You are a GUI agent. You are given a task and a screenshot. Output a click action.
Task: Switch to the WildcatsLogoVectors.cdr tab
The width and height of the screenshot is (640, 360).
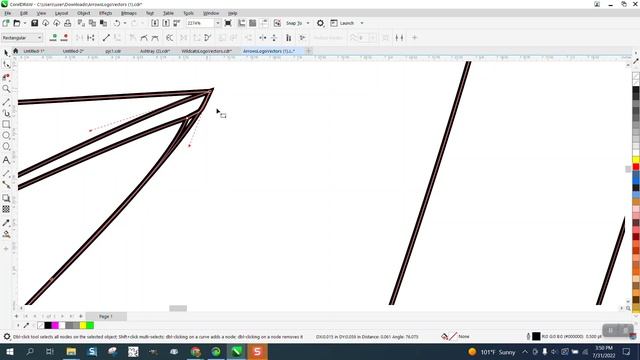(x=207, y=51)
